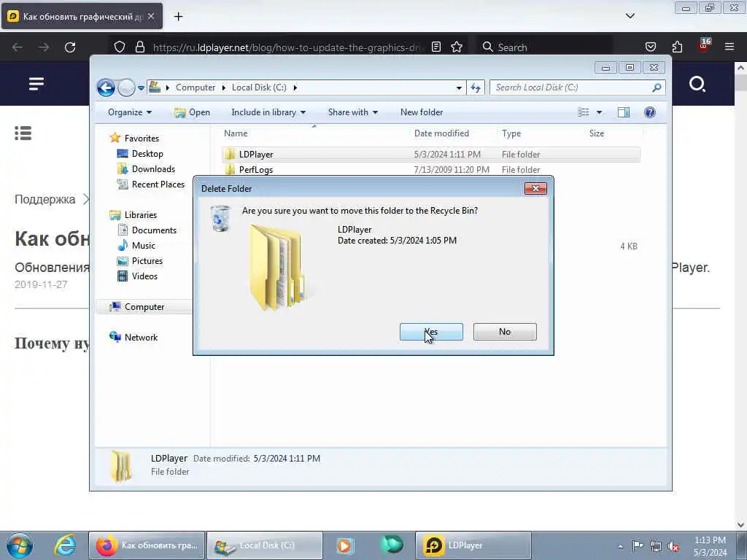
Task: Cancel deletion with the No button
Action: (505, 332)
